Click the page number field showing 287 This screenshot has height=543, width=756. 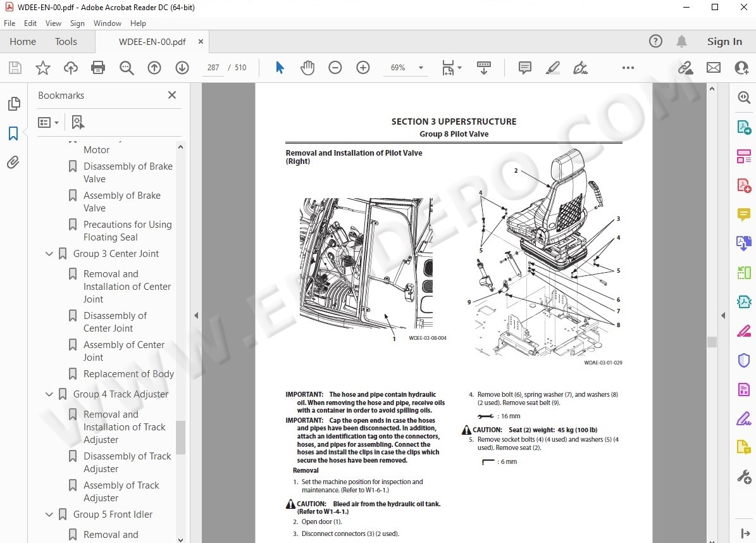click(x=213, y=68)
